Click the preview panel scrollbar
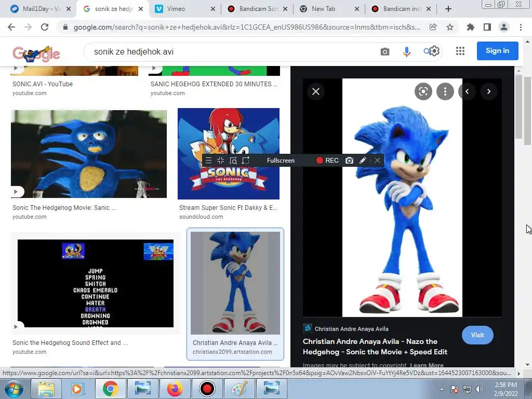532x399 pixels. pos(518,106)
